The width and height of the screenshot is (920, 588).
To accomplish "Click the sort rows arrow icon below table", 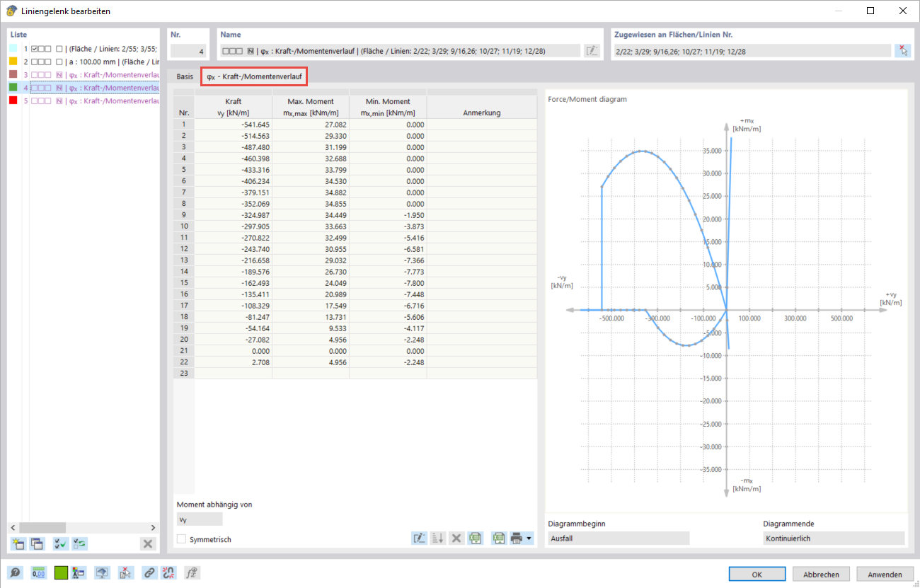I will tap(438, 538).
